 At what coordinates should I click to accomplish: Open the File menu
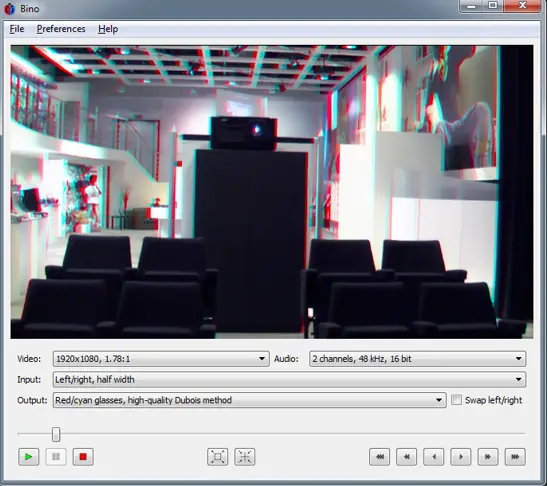17,29
